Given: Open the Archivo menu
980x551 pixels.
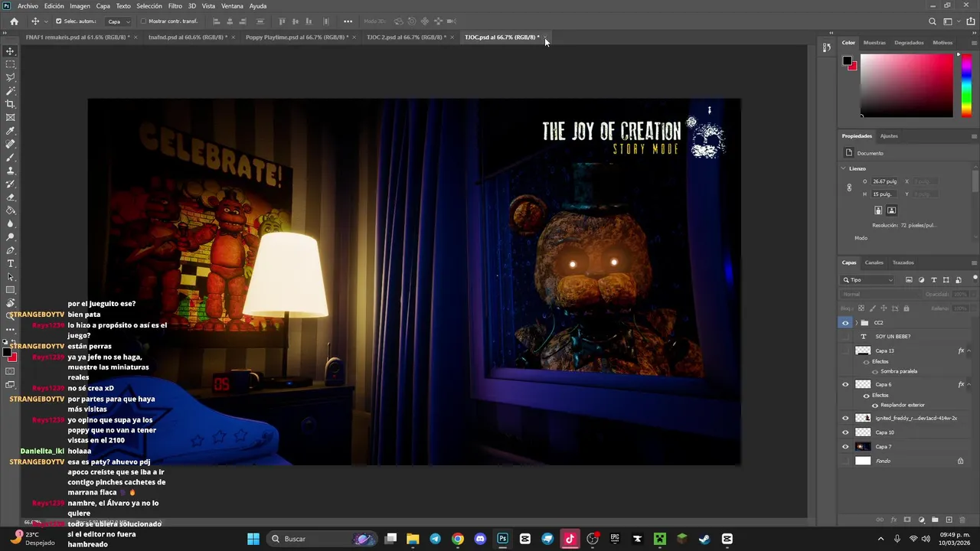Looking at the screenshot, I should [28, 5].
